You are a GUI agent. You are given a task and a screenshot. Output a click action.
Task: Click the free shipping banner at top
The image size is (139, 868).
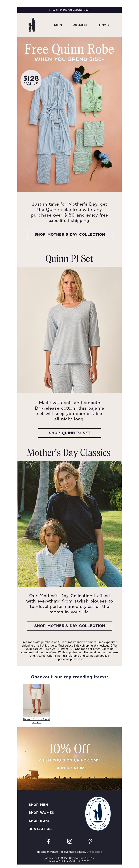click(x=69, y=10)
